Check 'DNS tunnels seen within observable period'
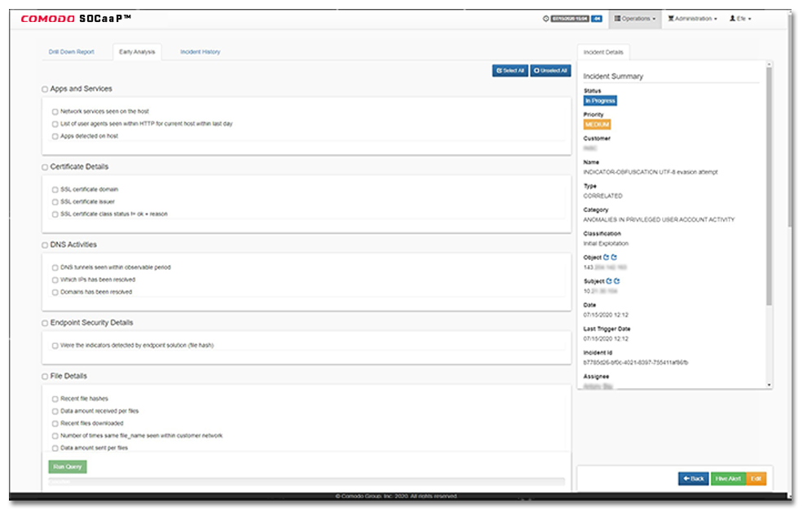Screen dimensions: 812x512 55,268
